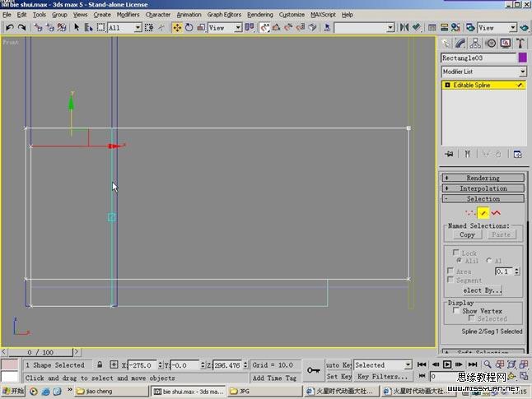The height and width of the screenshot is (399, 532).
Task: Click the Mirror Selected Objects icon
Action: pyautogui.click(x=404, y=27)
